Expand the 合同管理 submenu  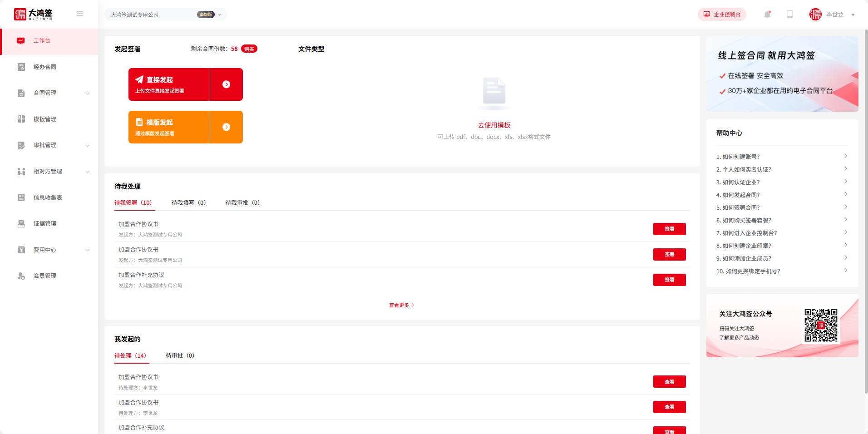click(x=88, y=94)
